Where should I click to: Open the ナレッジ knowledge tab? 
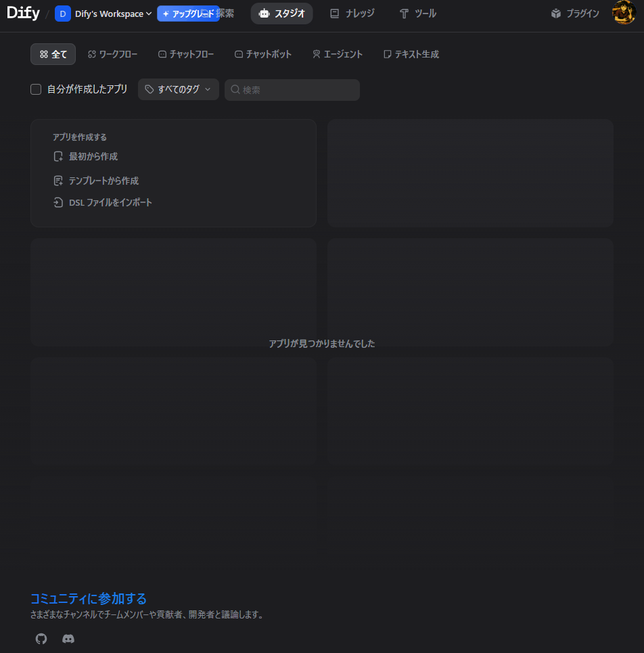click(352, 14)
